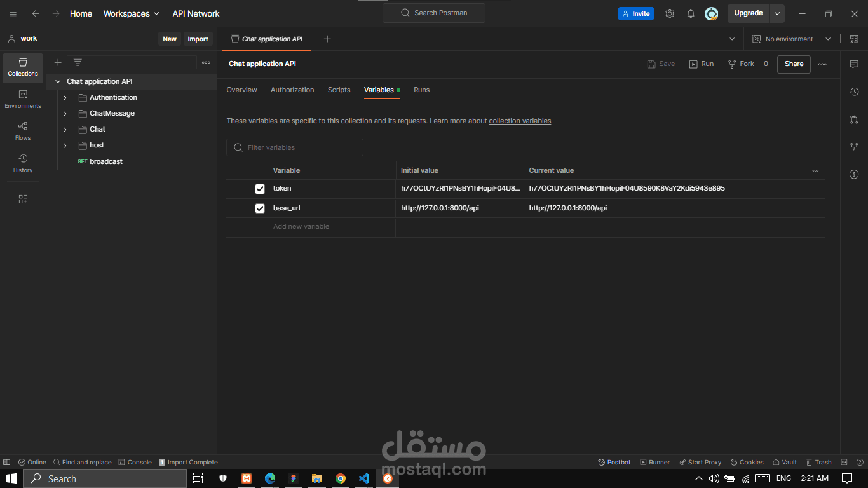Open status bar help icon
This screenshot has width=868, height=488.
pyautogui.click(x=858, y=462)
